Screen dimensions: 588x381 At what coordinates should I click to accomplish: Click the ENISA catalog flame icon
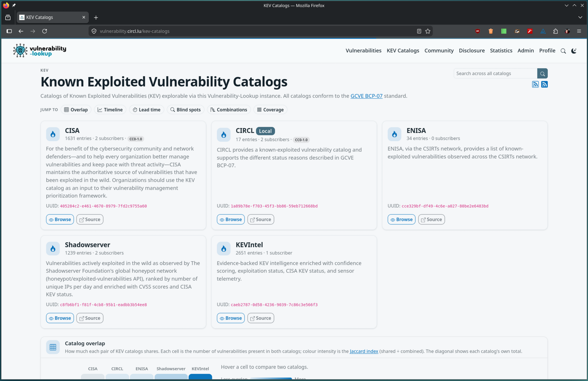point(395,134)
